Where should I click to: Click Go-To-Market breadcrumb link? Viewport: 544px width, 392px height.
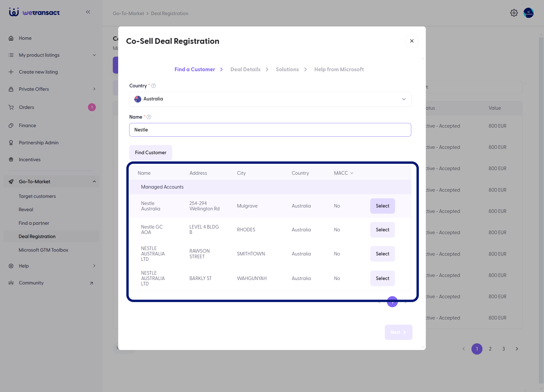click(128, 14)
